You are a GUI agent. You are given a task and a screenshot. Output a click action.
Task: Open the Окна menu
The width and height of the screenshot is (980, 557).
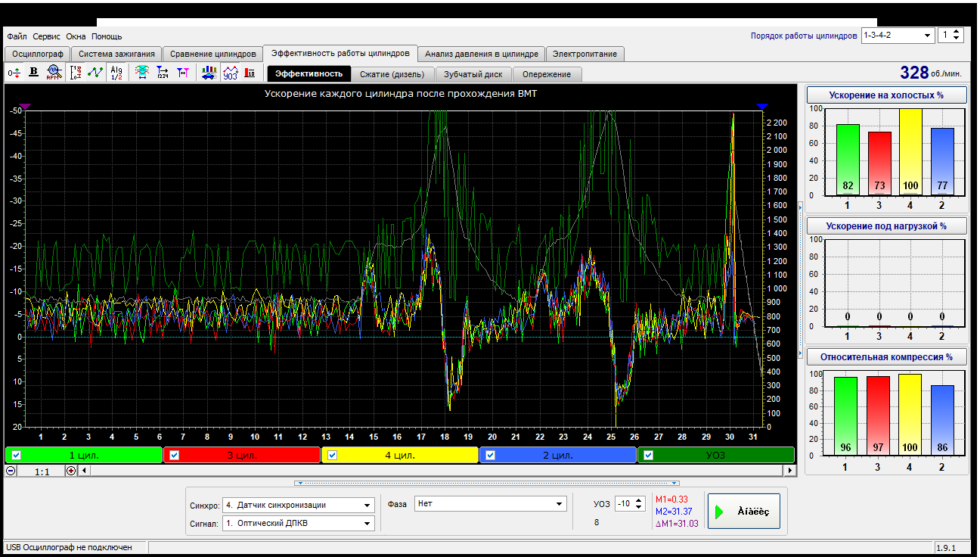click(x=76, y=36)
